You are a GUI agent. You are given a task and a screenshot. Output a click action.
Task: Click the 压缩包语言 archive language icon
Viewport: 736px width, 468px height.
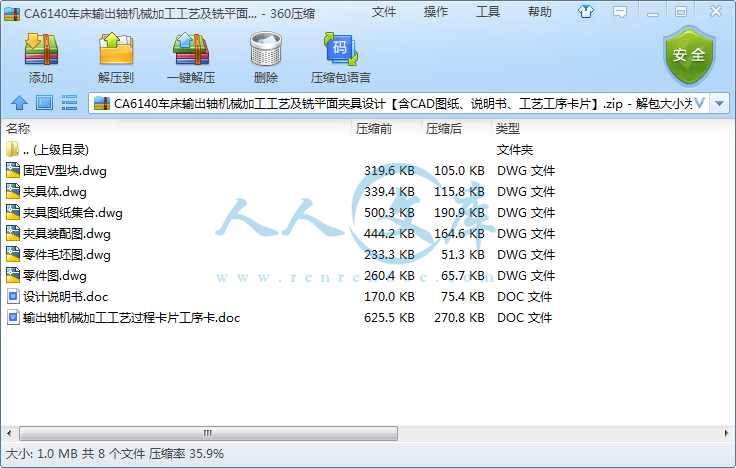click(x=341, y=49)
